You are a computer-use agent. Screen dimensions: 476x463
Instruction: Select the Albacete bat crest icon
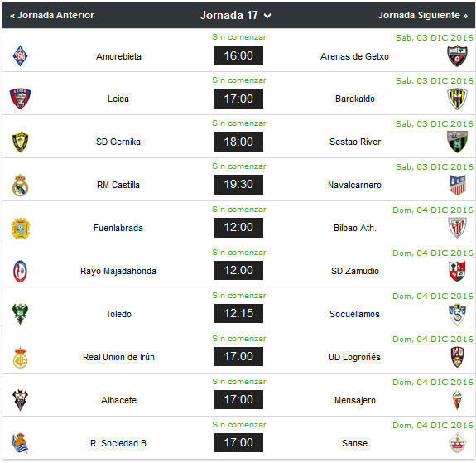(x=21, y=400)
